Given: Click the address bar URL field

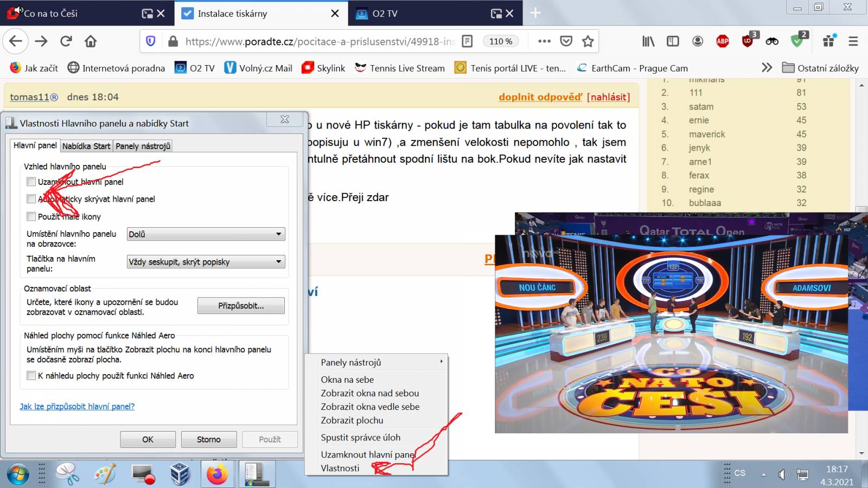Looking at the screenshot, I should pyautogui.click(x=320, y=41).
